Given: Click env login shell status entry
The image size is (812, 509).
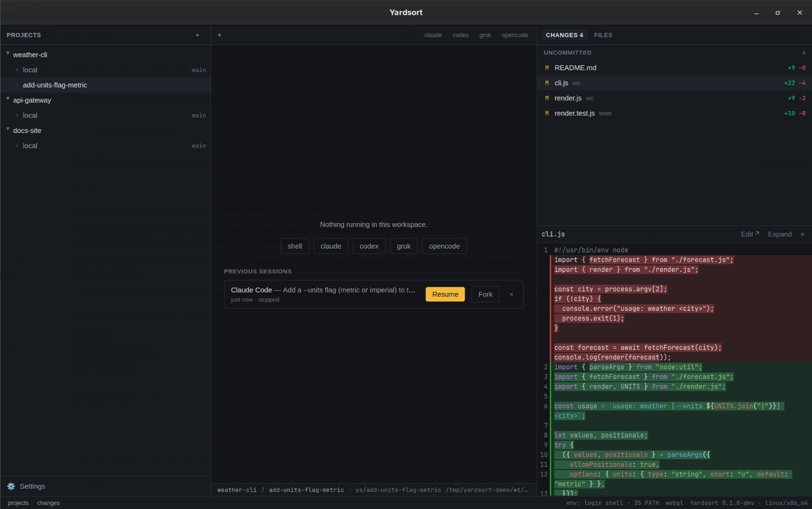Looking at the screenshot, I should tap(595, 503).
